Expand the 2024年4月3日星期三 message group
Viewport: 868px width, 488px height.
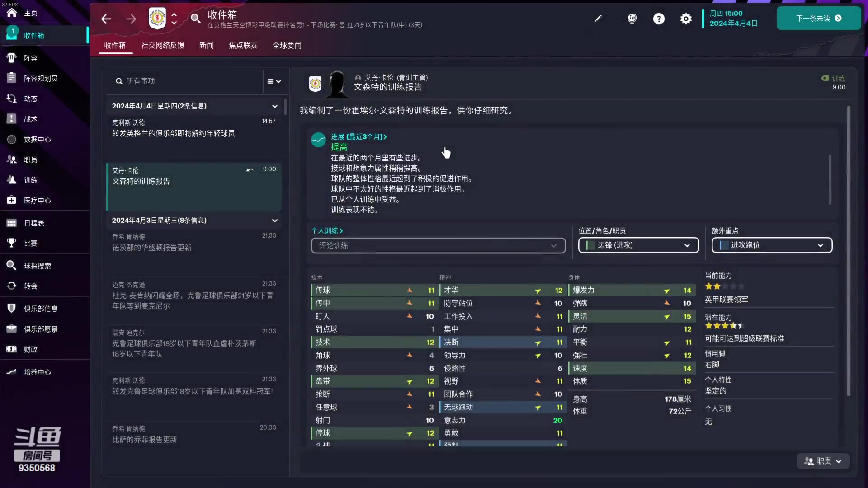coord(275,221)
